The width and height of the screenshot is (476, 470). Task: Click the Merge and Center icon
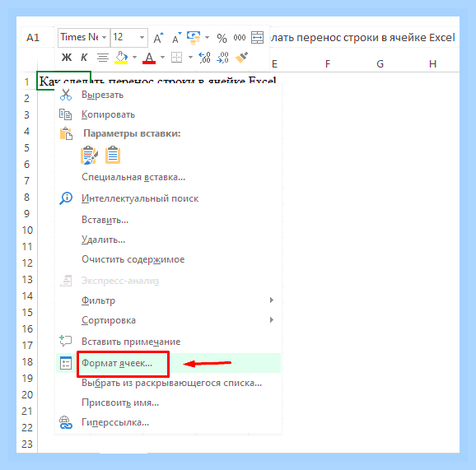click(x=257, y=38)
